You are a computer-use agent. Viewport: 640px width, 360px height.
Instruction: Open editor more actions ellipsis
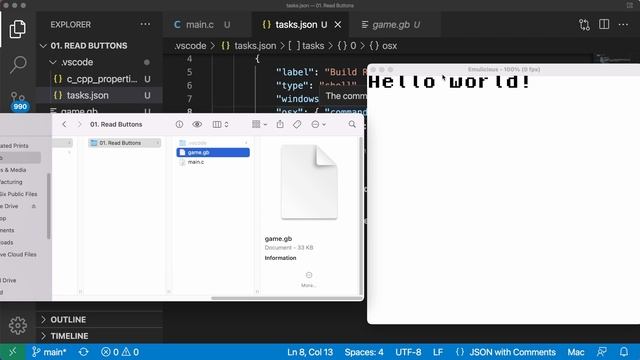coord(623,24)
